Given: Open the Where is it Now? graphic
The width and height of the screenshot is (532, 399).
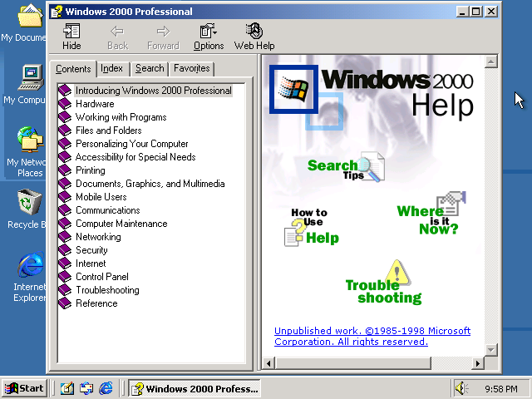Looking at the screenshot, I should pos(431,214).
